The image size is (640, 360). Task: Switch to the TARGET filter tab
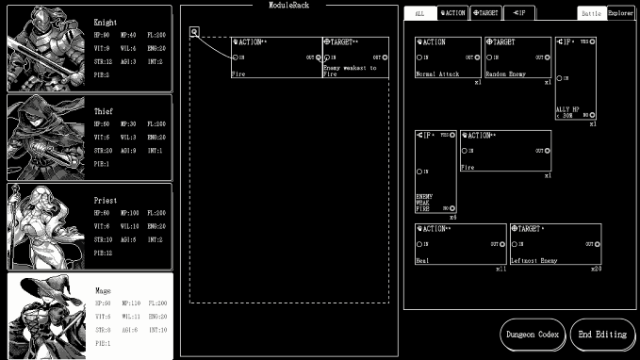click(x=486, y=13)
